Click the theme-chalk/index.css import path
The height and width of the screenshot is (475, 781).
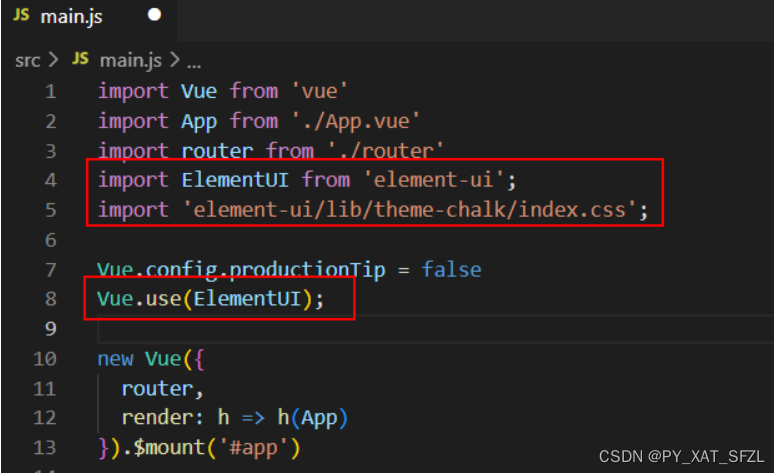[410, 210]
